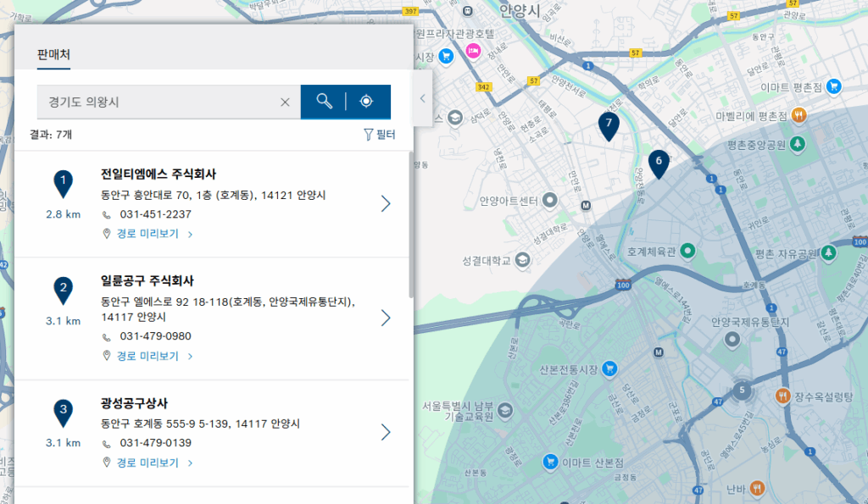Click the pink hotel bed icon
Viewport: 868px width, 504px height.
pyautogui.click(x=473, y=52)
